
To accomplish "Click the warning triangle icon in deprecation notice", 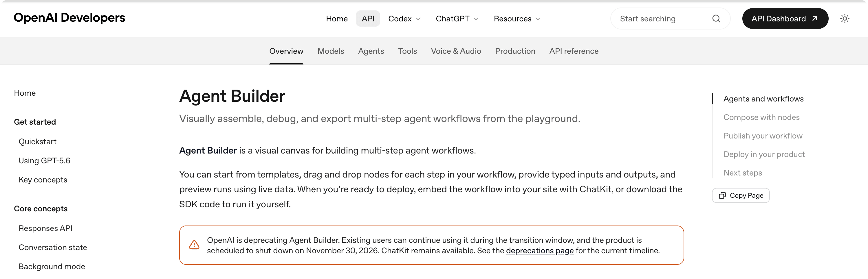I will 194,245.
